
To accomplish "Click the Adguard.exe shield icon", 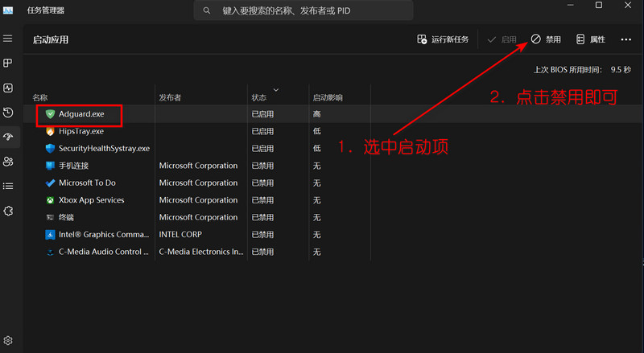I will pyautogui.click(x=50, y=114).
